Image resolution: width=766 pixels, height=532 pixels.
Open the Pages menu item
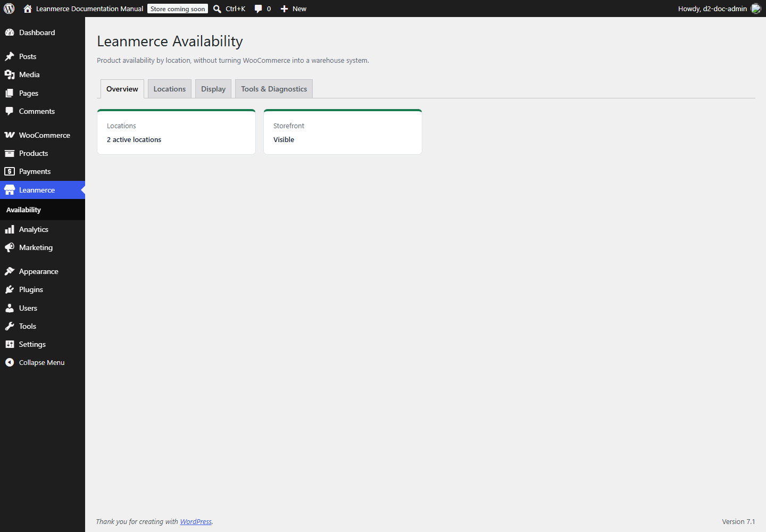[43, 93]
